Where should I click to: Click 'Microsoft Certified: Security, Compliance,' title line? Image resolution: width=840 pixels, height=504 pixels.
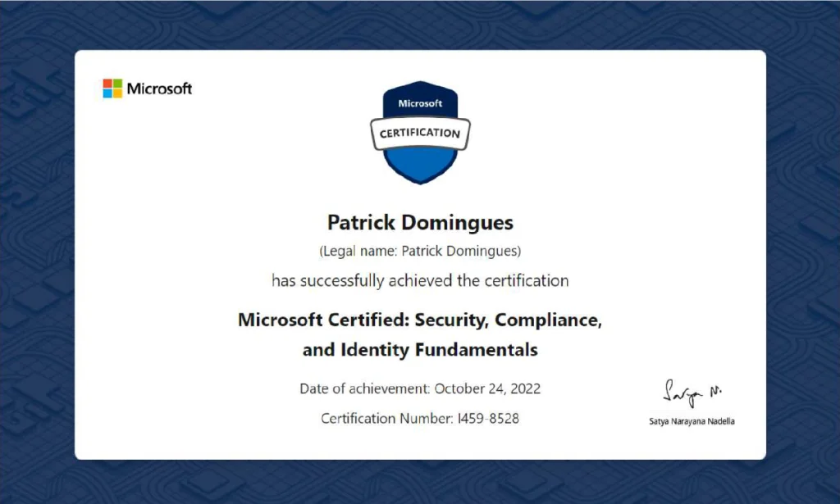pos(420,320)
